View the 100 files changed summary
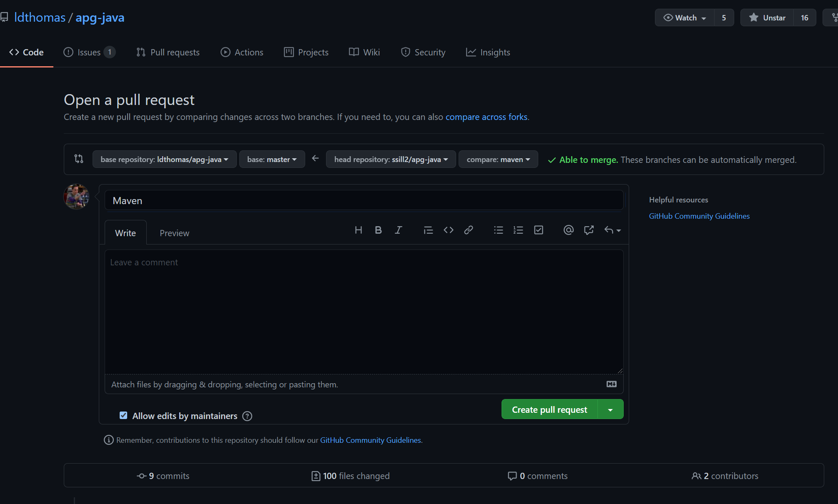The height and width of the screenshot is (504, 838). click(x=350, y=476)
